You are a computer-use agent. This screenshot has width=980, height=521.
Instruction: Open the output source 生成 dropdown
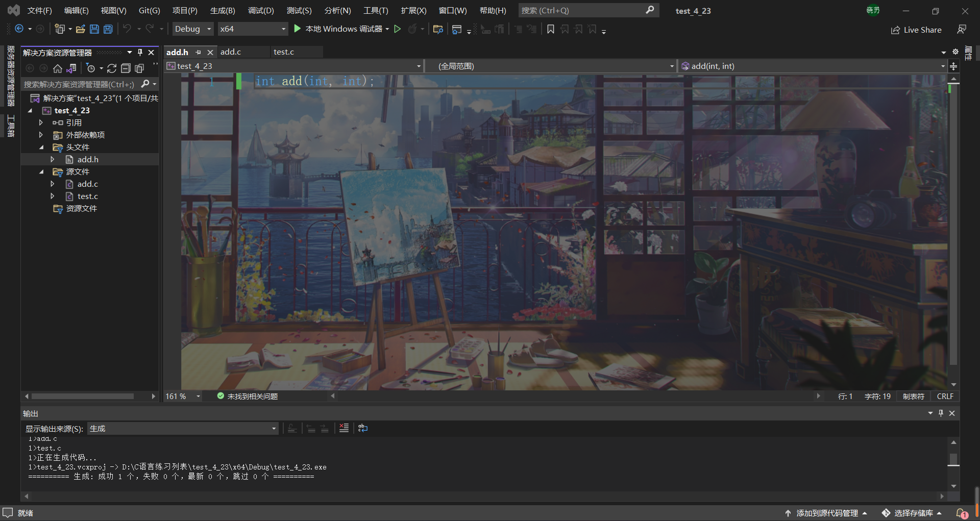pyautogui.click(x=183, y=429)
